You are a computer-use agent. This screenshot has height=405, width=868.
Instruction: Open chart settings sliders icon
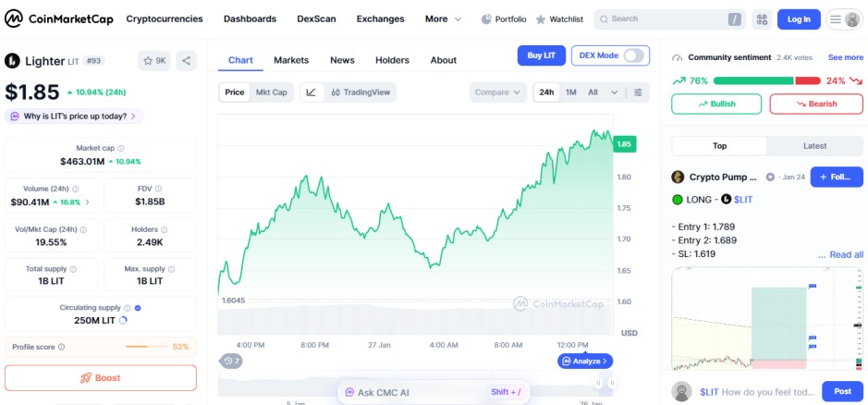(638, 92)
